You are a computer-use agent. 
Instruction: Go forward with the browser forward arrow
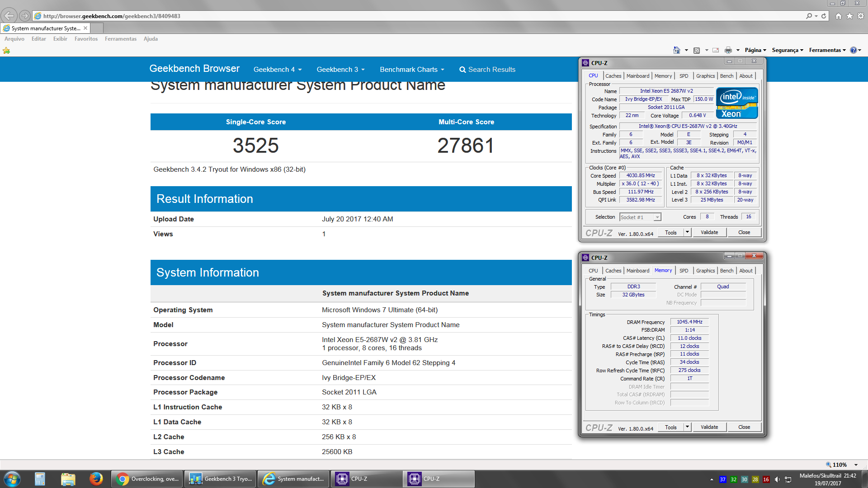coord(25,16)
